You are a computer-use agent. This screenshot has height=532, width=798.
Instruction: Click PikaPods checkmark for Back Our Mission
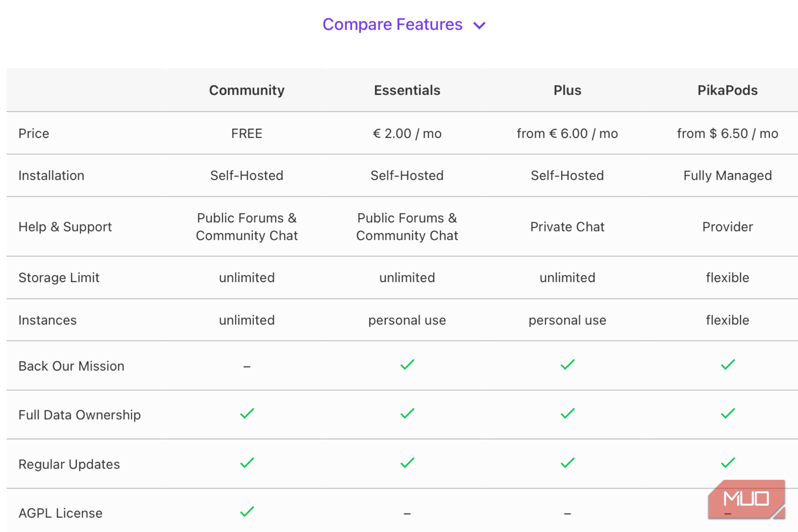point(728,365)
